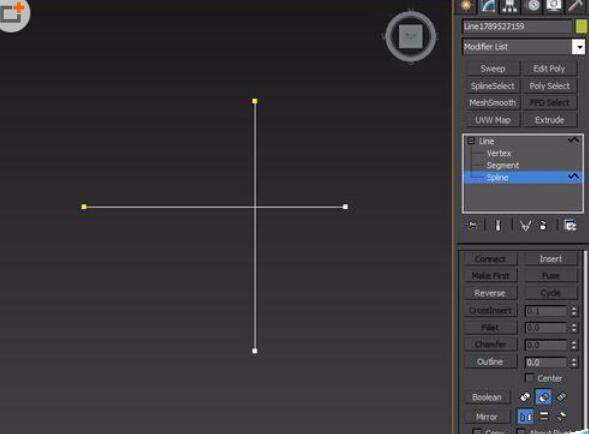Click the Outline button
This screenshot has width=589, height=434.
pyautogui.click(x=490, y=362)
